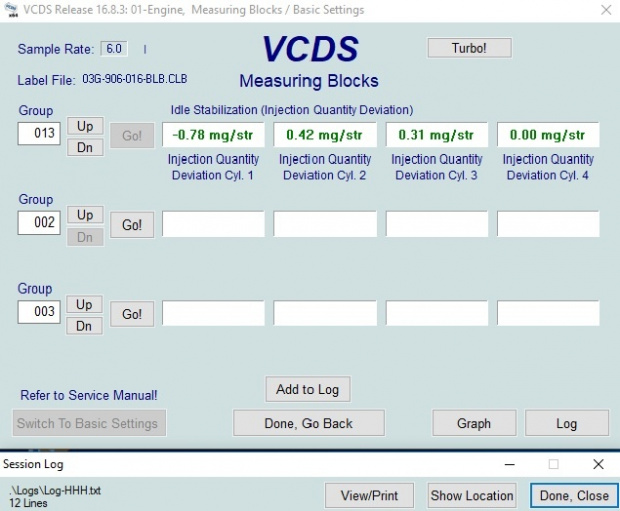Click Injection Quantity Deviation Cyl. 1 label
The width and height of the screenshot is (620, 511).
click(213, 167)
